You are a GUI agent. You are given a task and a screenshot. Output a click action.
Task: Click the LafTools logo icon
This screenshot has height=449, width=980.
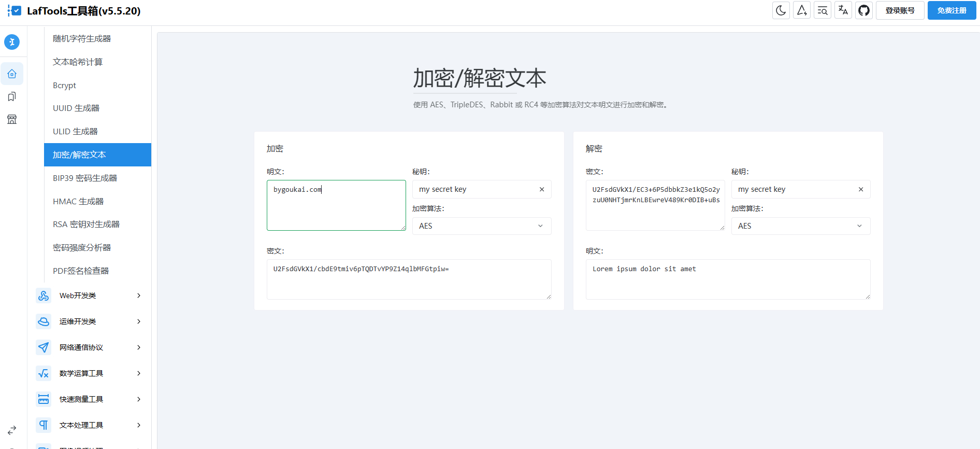tap(15, 11)
